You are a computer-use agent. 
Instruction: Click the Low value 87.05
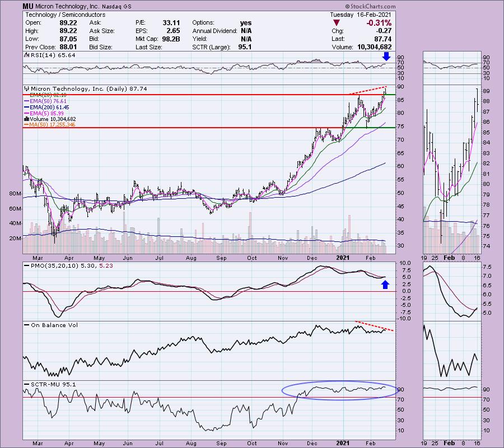(68, 39)
